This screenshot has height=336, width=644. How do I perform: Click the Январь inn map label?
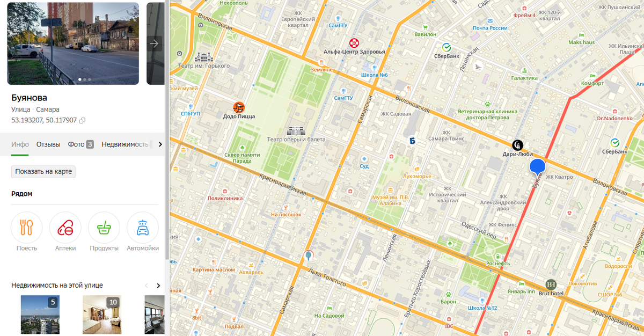(521, 292)
